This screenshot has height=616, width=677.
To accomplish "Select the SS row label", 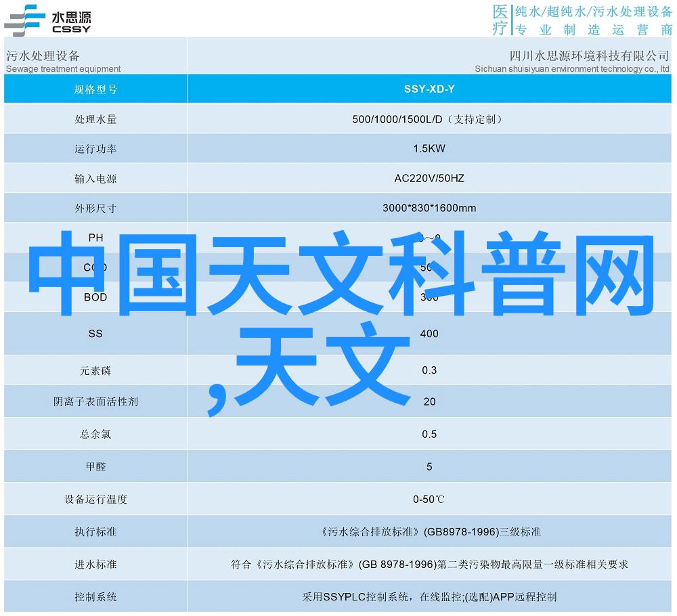I will (95, 334).
